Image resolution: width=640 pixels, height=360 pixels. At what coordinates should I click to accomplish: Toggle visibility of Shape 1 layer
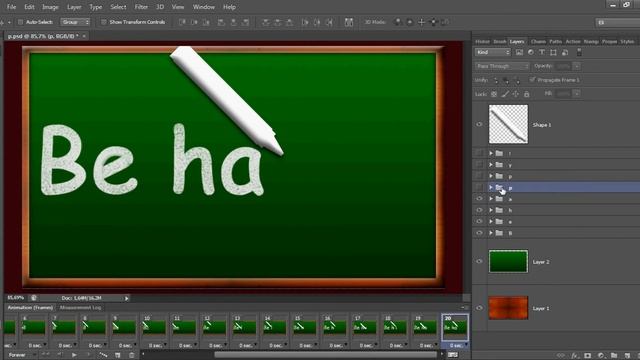click(x=479, y=124)
